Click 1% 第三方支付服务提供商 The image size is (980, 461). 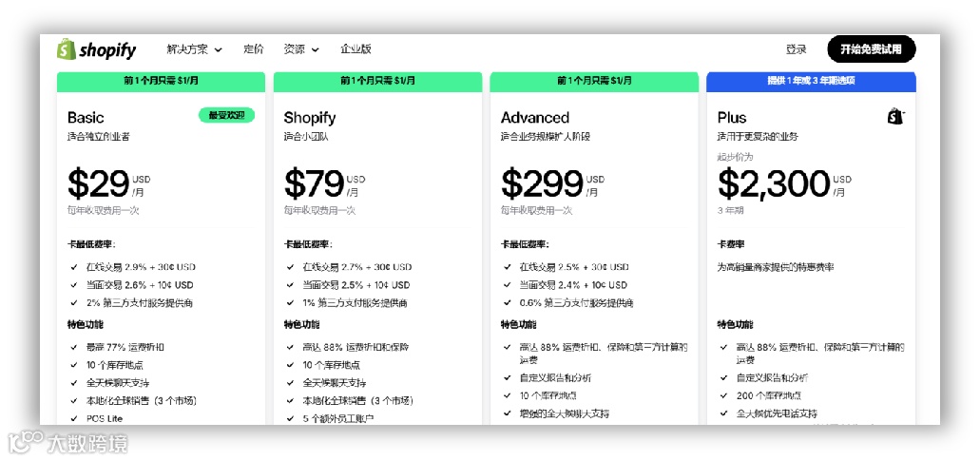point(355,303)
